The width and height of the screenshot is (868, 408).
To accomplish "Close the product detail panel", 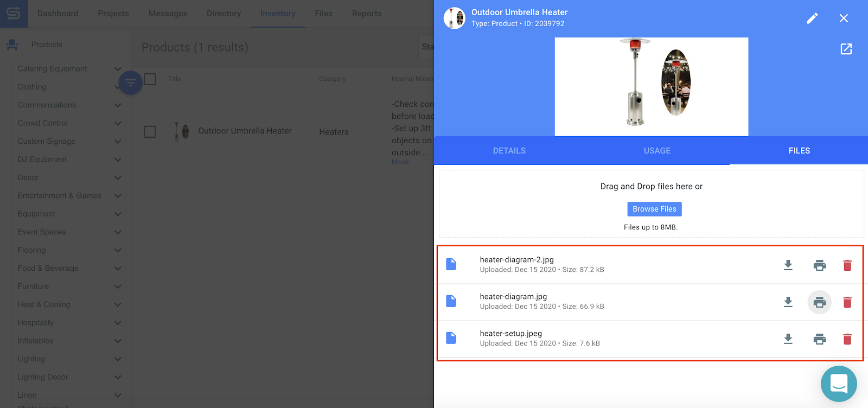I will [844, 18].
